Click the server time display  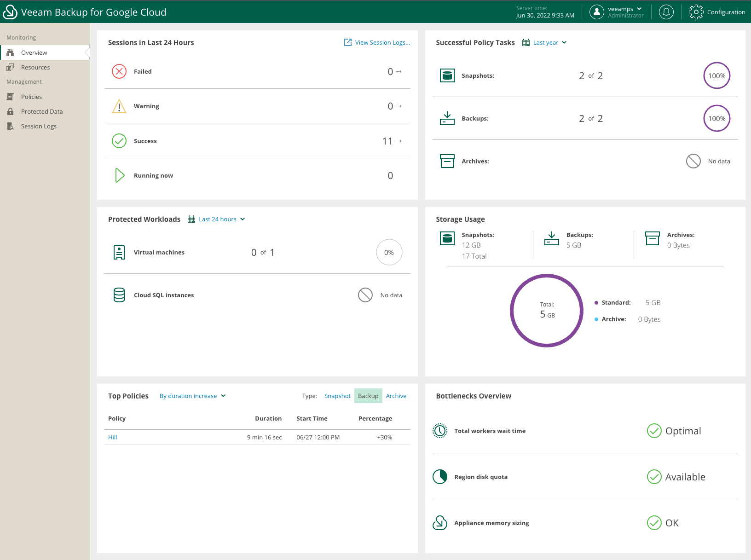pyautogui.click(x=545, y=12)
